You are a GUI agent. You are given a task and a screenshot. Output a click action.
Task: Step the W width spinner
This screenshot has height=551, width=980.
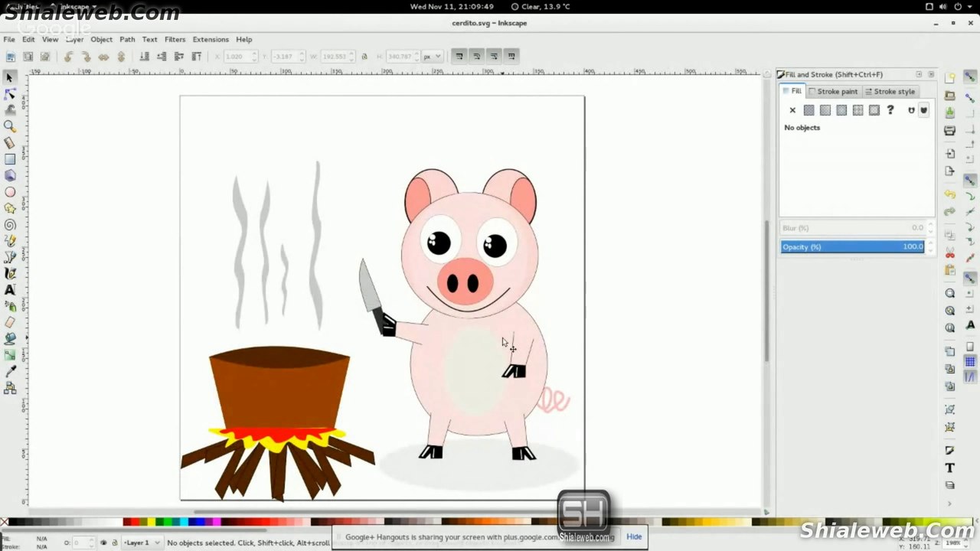coord(353,56)
